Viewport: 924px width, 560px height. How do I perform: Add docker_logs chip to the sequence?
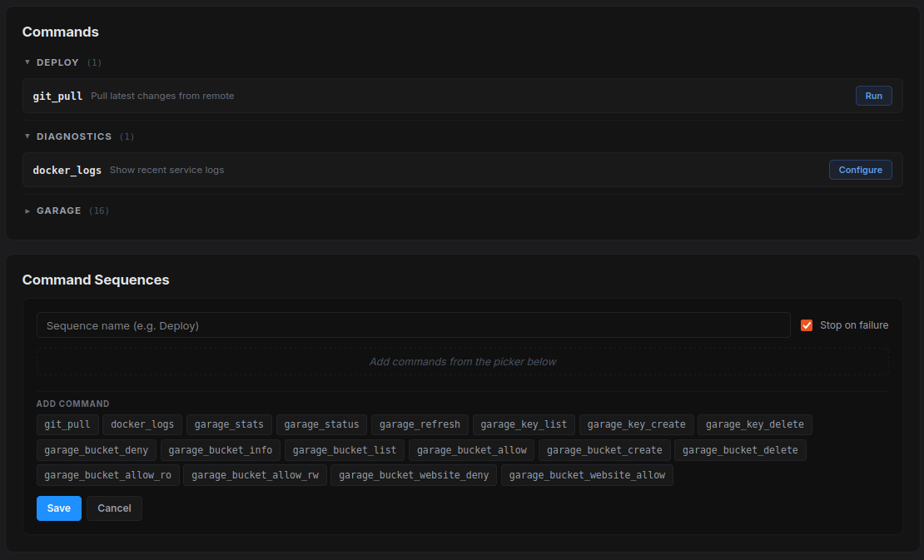tap(142, 424)
